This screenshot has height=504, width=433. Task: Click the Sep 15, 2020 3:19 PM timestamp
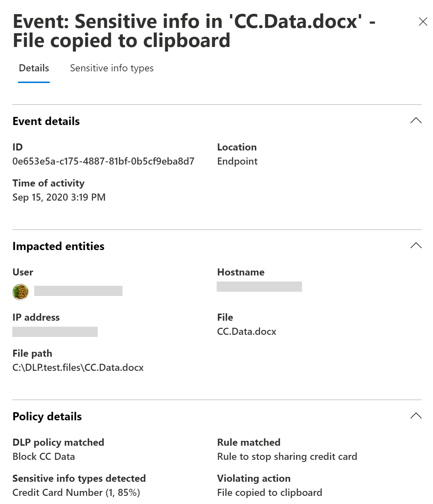(59, 197)
